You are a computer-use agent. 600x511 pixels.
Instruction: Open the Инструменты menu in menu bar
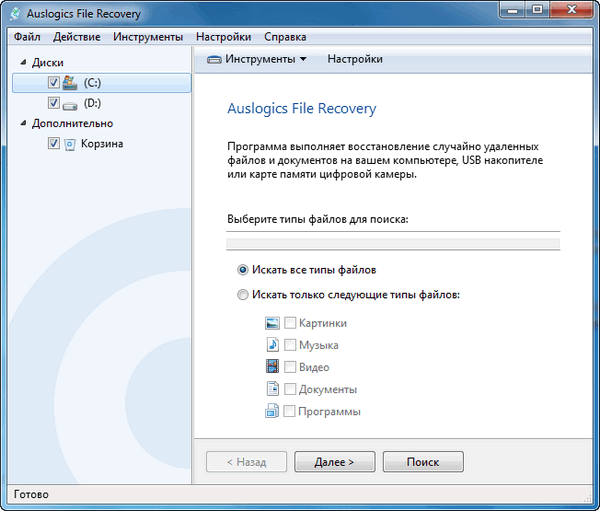click(148, 37)
